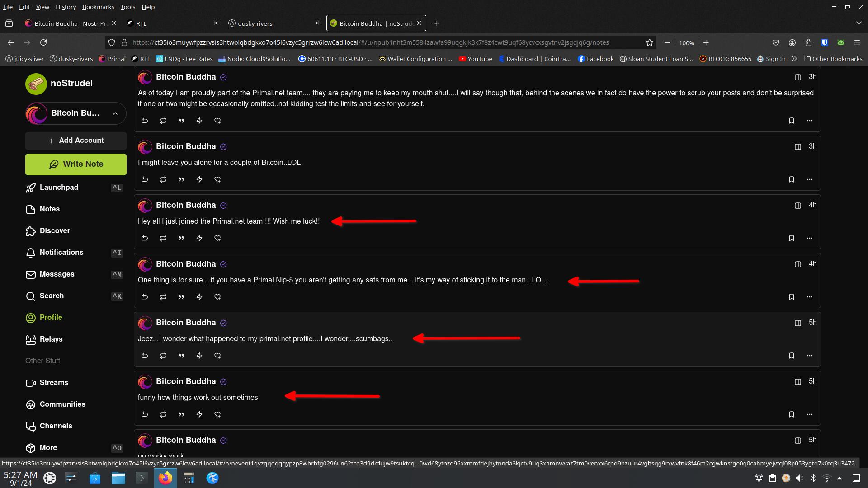Open the File menu
Viewport: 868px width, 488px height.
point(8,7)
